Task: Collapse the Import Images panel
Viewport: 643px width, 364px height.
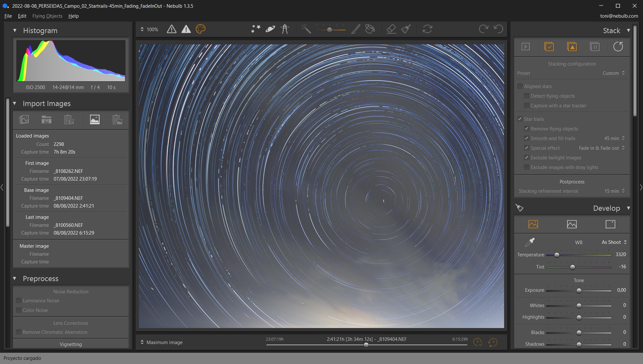Action: 15,103
